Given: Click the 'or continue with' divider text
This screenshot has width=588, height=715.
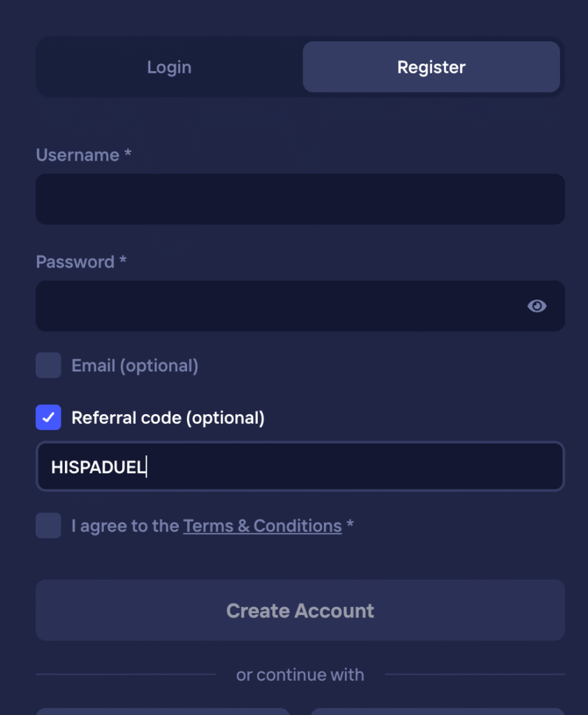Looking at the screenshot, I should (300, 675).
